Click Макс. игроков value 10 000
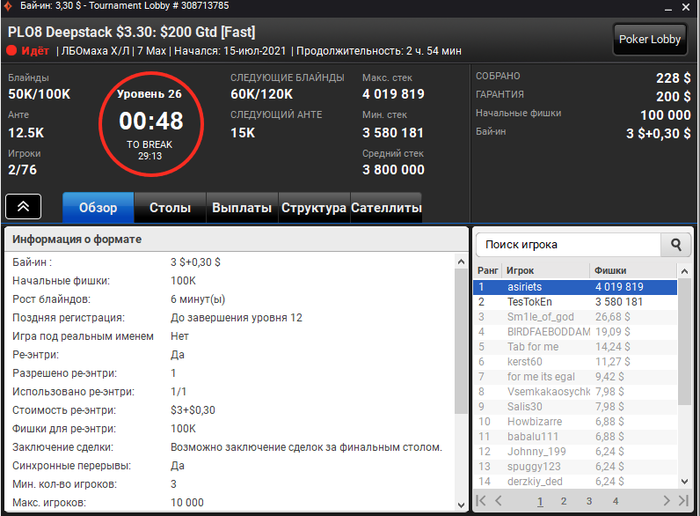The width and height of the screenshot is (700, 516). pos(187,503)
